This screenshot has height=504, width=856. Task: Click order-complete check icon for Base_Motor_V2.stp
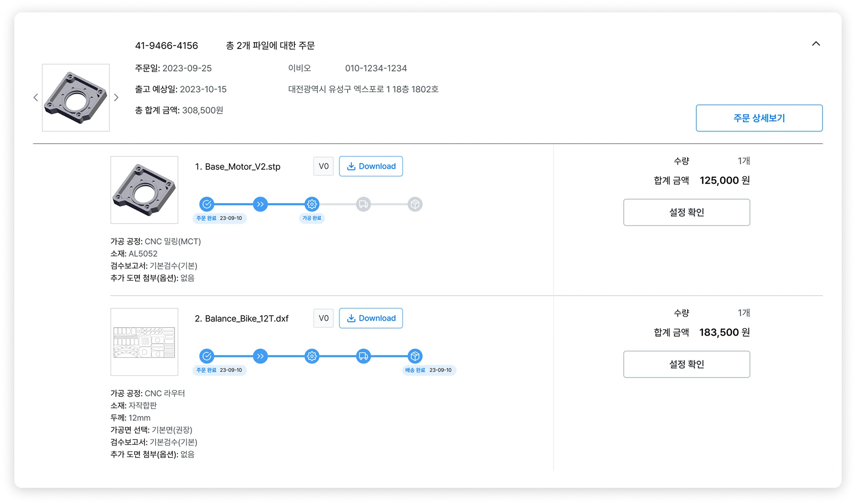point(207,204)
